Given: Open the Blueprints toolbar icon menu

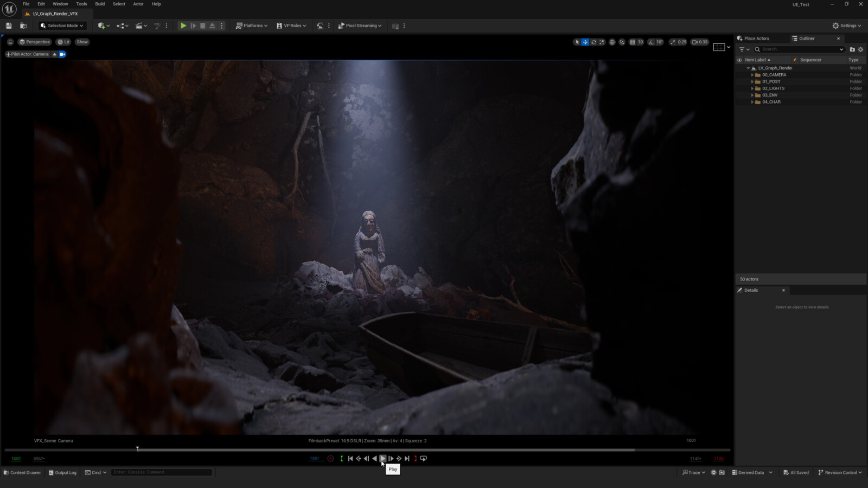Looking at the screenshot, I should (122, 25).
